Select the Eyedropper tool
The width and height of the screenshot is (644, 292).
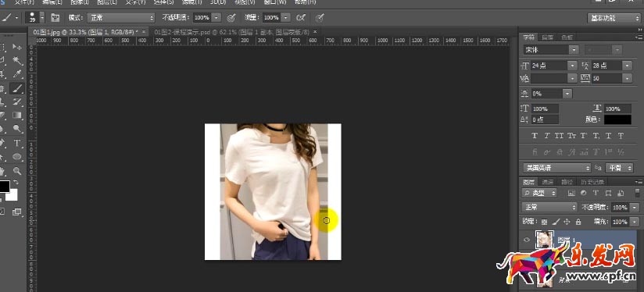click(x=17, y=74)
